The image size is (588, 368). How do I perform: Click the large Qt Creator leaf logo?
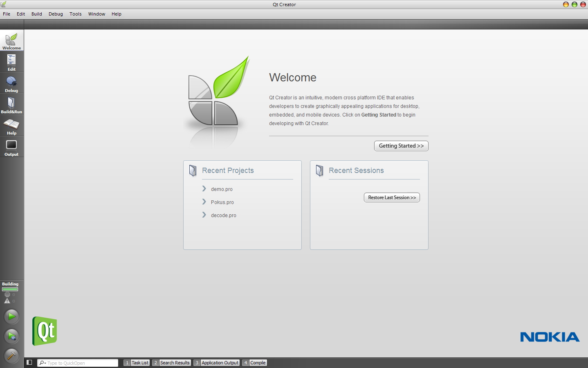(x=218, y=92)
